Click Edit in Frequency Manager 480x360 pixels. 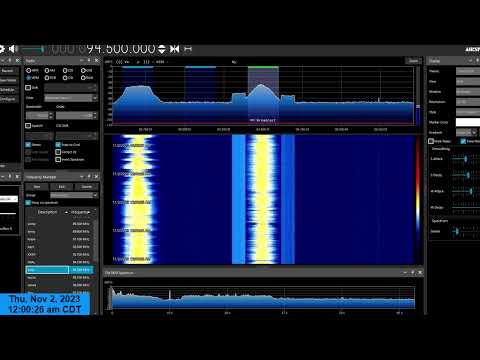[x=62, y=187]
